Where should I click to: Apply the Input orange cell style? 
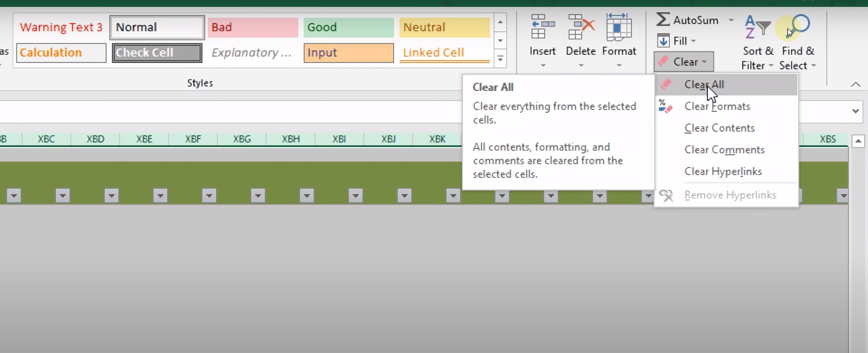click(349, 53)
